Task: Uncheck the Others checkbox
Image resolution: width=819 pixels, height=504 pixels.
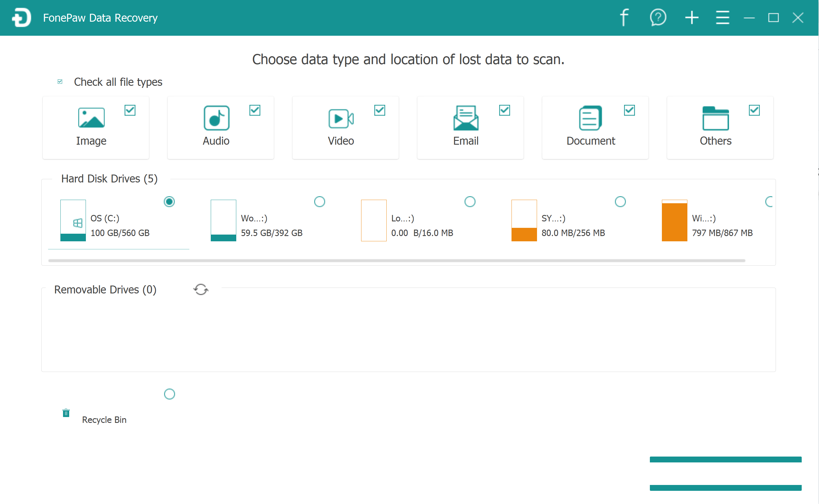Action: point(754,110)
